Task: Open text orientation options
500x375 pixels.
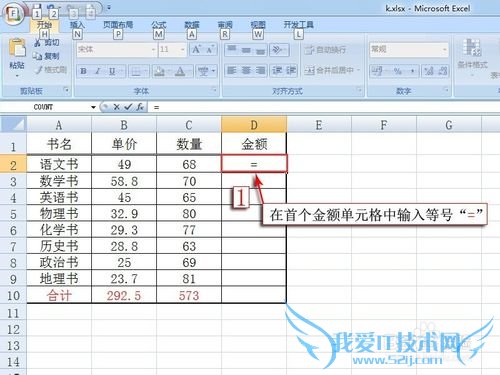Action: coord(278,50)
